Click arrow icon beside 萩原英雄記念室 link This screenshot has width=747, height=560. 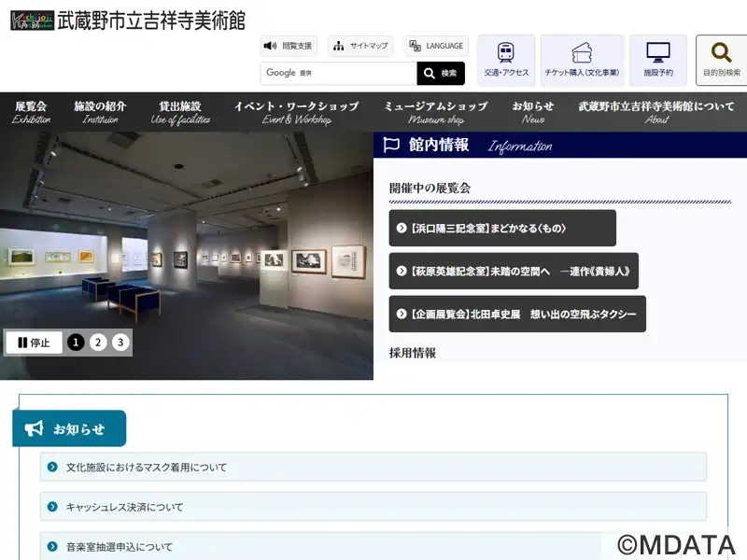click(x=402, y=271)
